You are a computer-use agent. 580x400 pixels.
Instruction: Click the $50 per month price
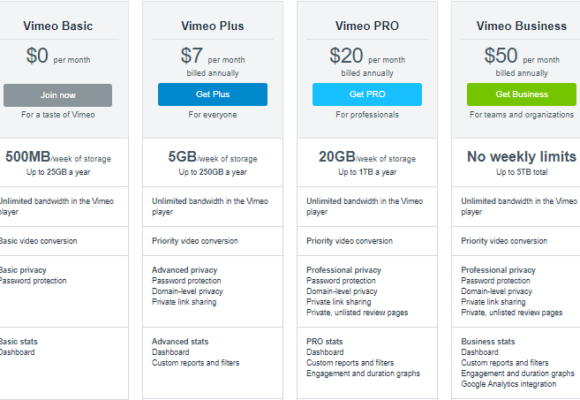pyautogui.click(x=522, y=56)
